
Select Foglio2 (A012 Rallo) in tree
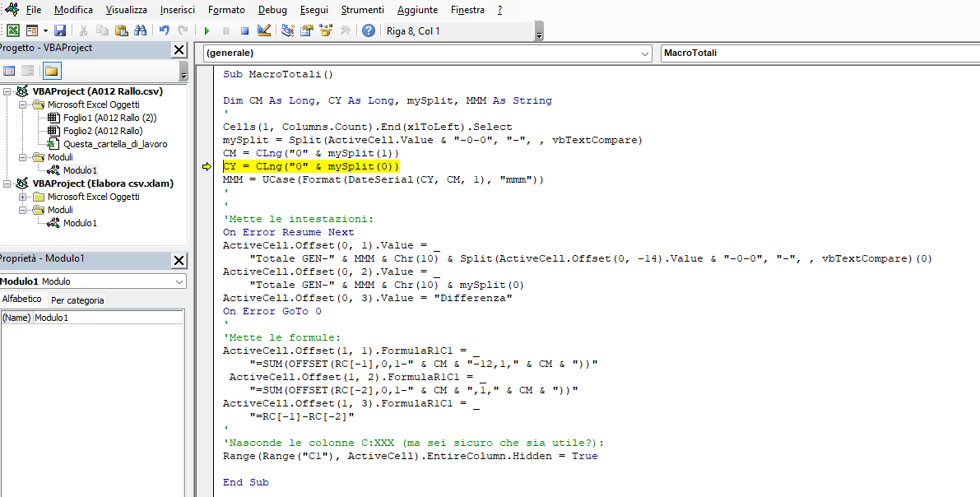103,131
